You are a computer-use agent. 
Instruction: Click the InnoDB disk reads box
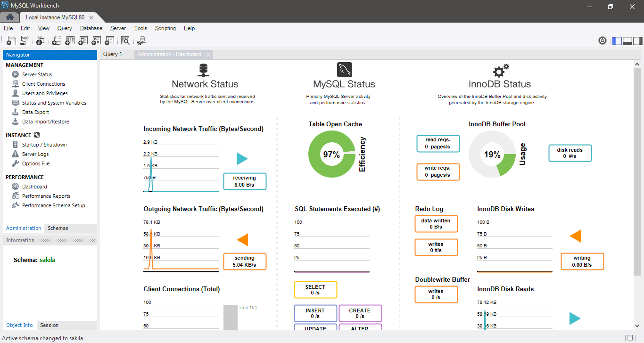[570, 153]
